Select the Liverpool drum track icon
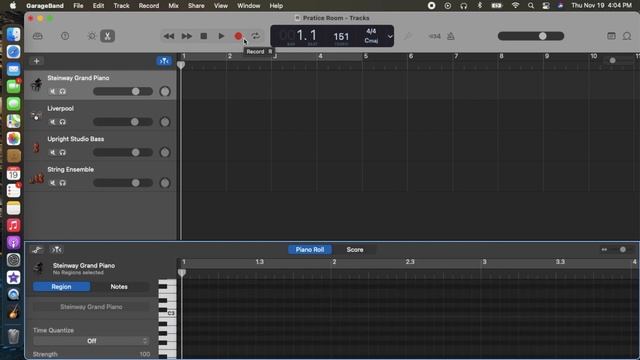The height and width of the screenshot is (360, 640). [37, 116]
